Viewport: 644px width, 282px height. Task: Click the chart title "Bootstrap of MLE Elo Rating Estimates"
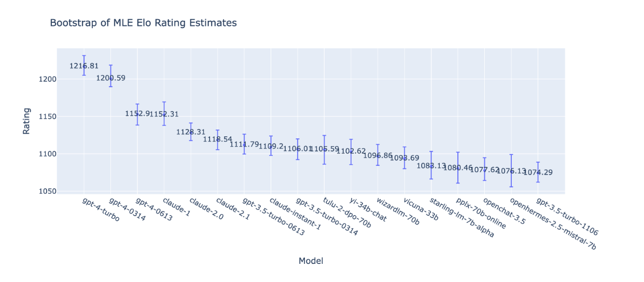(143, 23)
